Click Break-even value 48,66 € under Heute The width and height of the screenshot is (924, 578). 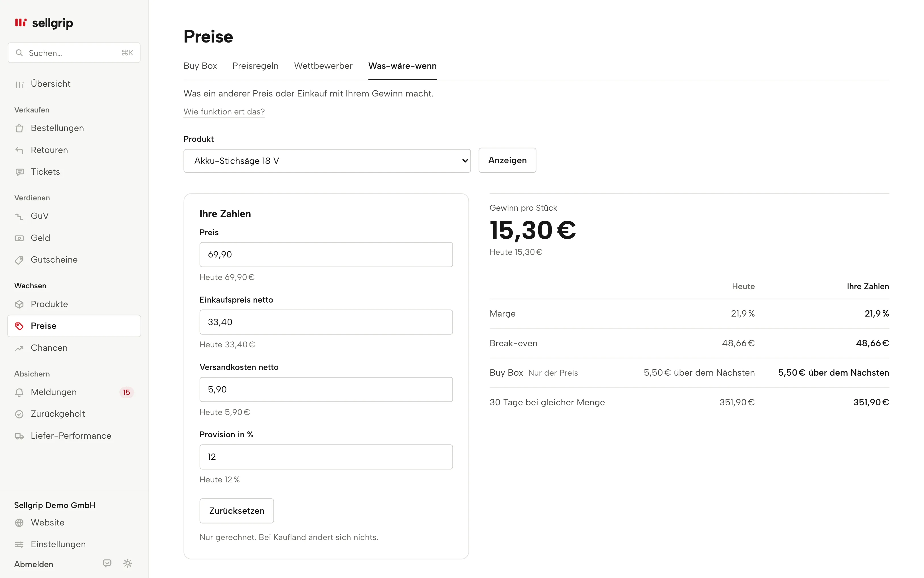[x=738, y=343]
